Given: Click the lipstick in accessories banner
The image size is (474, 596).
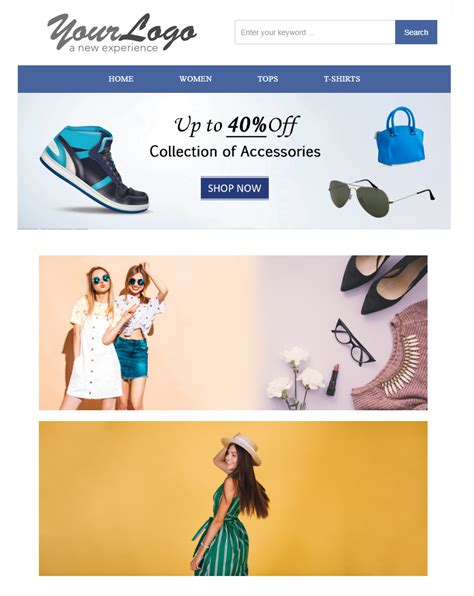Looking at the screenshot, I should (333, 379).
